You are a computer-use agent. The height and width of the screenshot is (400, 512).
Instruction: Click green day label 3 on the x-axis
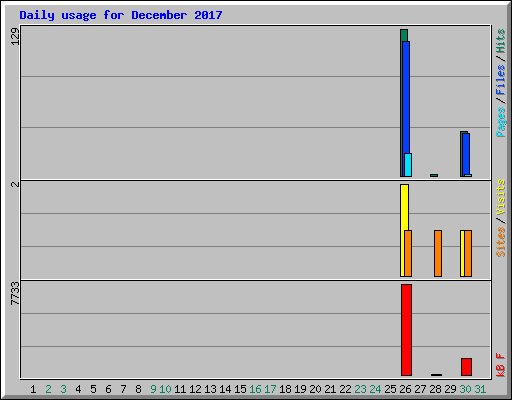pos(63,389)
